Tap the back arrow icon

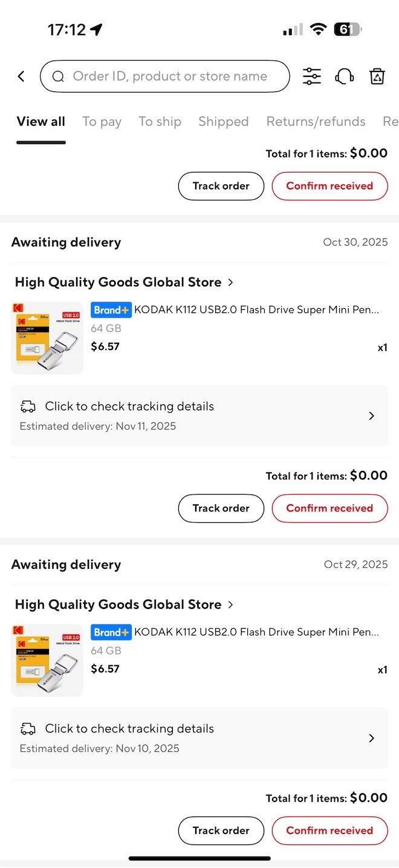[x=21, y=76]
